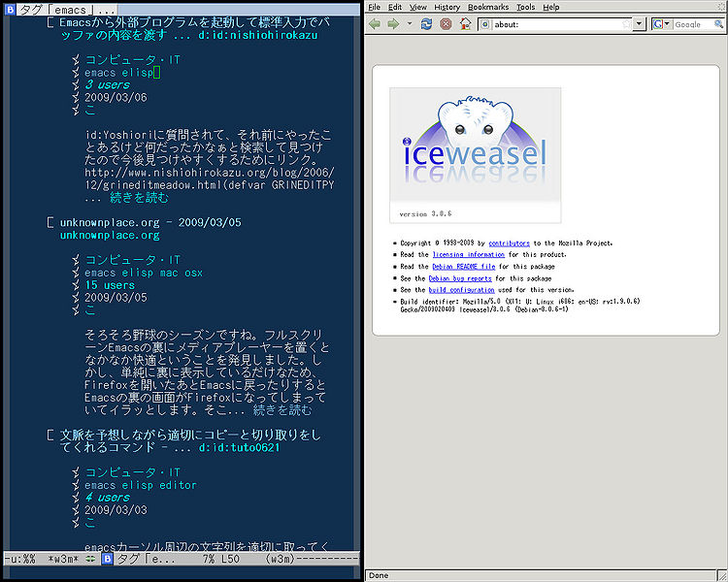Click the Iceweasel logo image
The height and width of the screenshot is (582, 728).
(x=475, y=155)
